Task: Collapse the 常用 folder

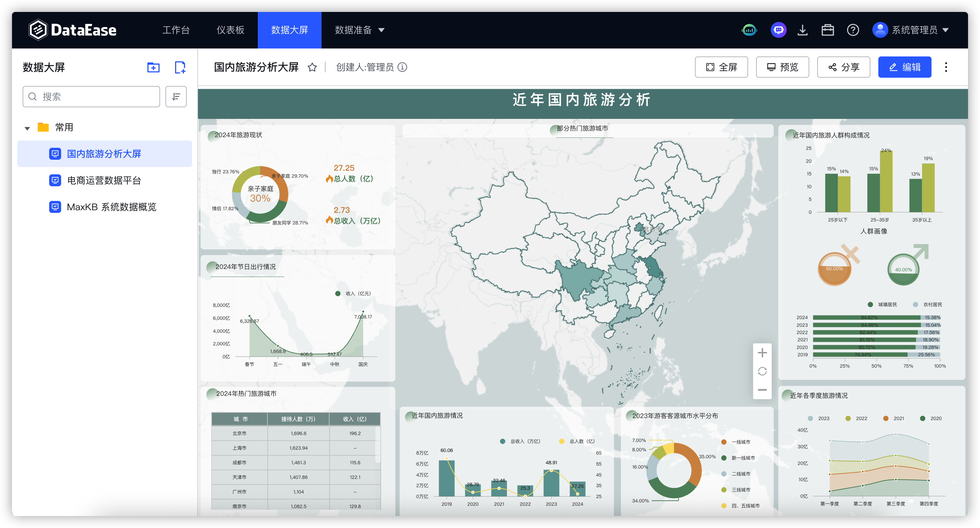Action: [27, 128]
